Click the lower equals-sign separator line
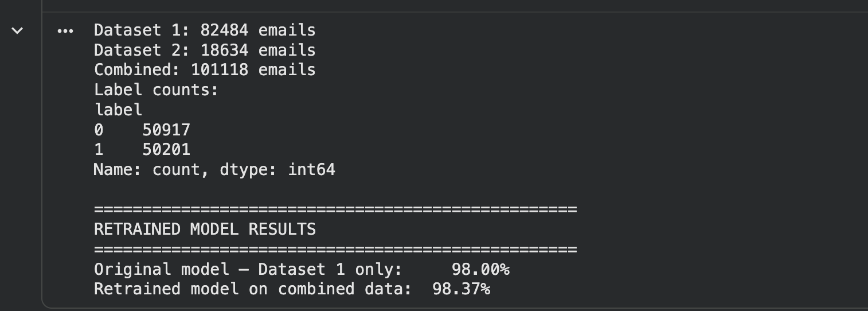868x311 pixels. 335,250
